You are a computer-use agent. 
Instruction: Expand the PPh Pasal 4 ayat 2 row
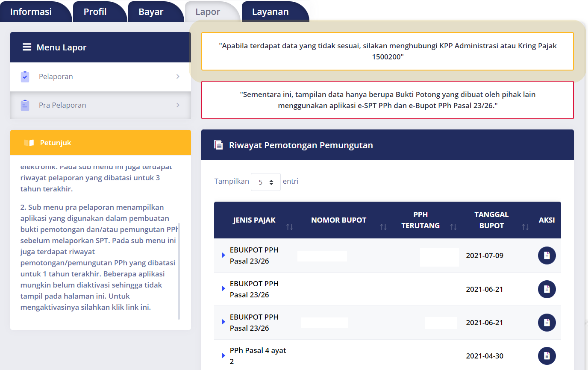coord(223,355)
